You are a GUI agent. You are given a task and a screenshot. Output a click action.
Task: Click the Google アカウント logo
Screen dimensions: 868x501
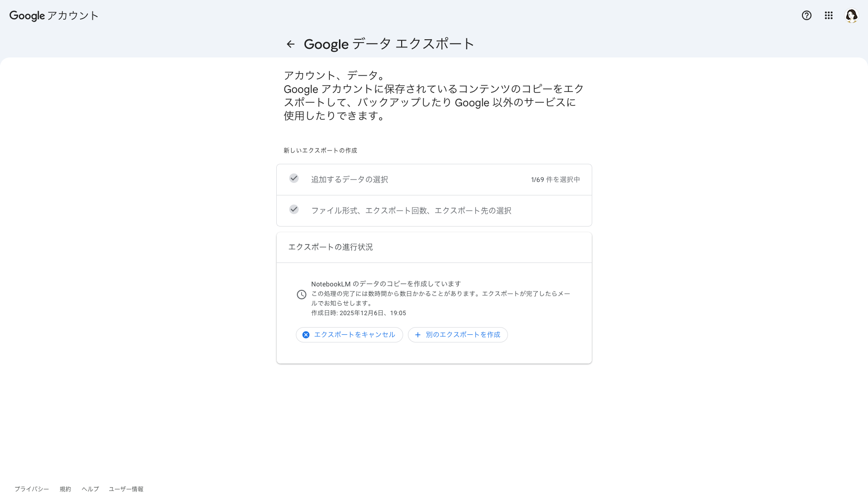54,15
